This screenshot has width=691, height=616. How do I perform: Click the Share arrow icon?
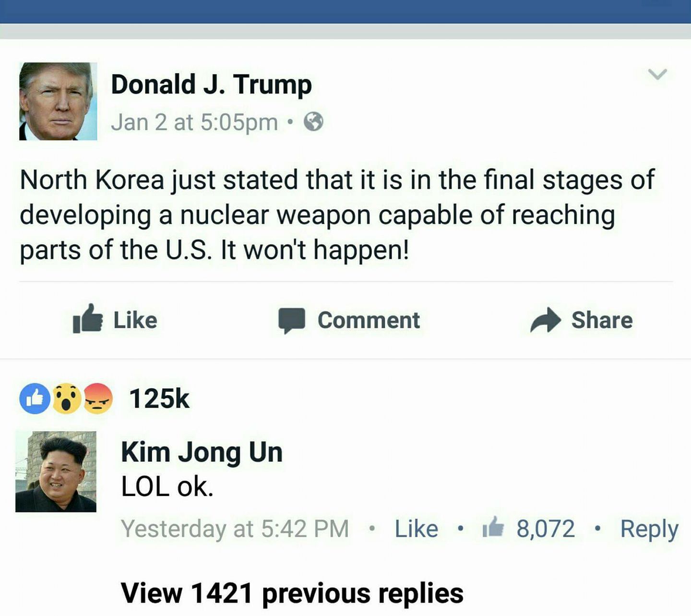pyautogui.click(x=546, y=320)
